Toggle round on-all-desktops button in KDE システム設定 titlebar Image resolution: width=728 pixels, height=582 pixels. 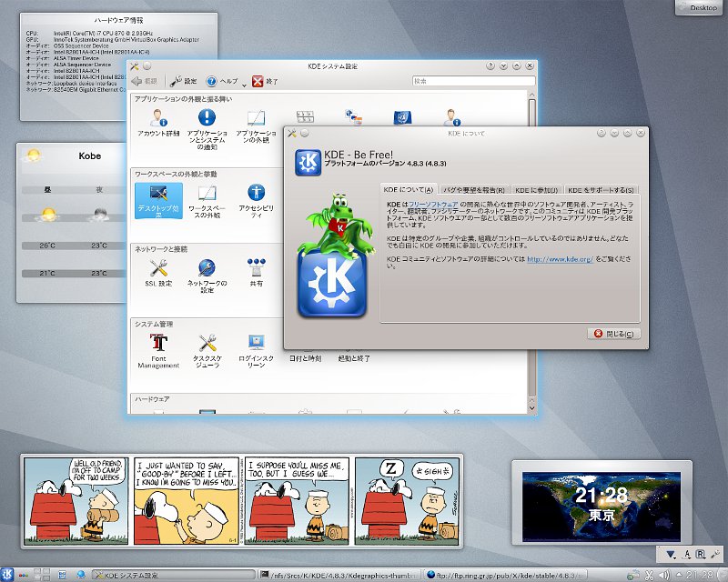(147, 66)
